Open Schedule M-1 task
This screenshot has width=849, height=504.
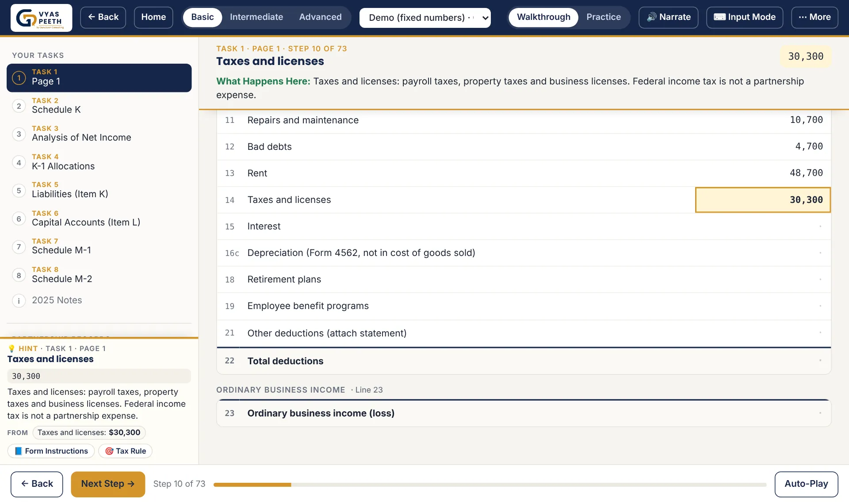coord(99,247)
